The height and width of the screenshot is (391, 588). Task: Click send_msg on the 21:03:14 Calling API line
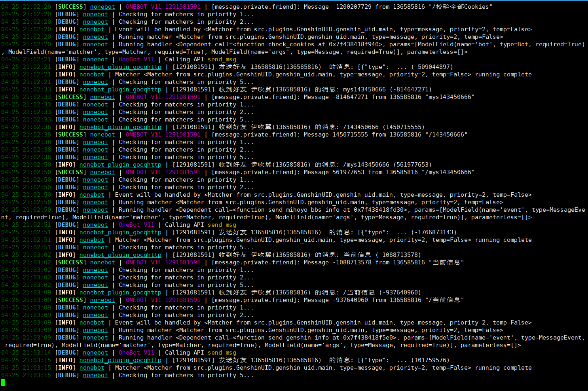pyautogui.click(x=222, y=353)
